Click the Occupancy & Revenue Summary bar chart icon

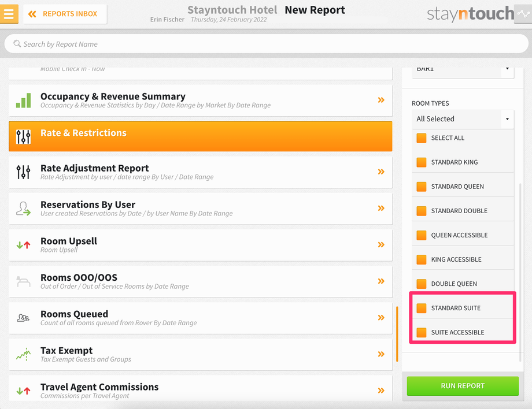click(23, 101)
